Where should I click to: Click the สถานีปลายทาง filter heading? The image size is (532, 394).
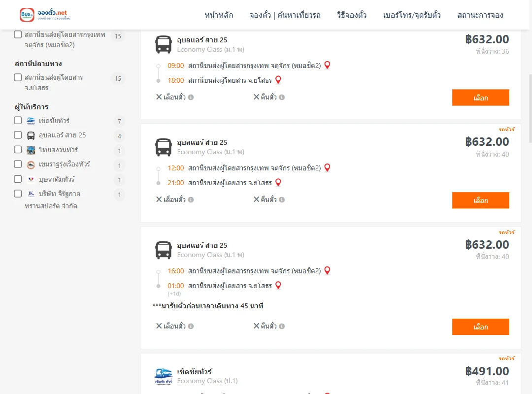click(38, 64)
